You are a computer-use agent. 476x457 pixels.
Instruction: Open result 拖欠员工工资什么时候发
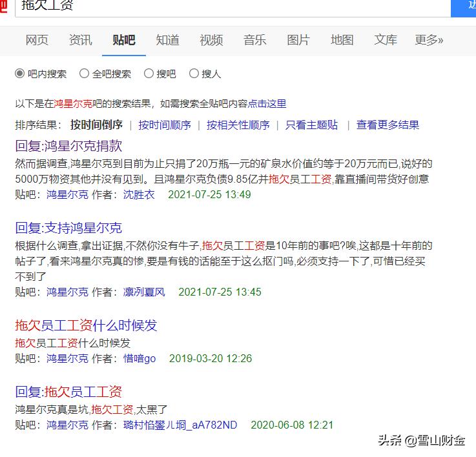coord(86,325)
